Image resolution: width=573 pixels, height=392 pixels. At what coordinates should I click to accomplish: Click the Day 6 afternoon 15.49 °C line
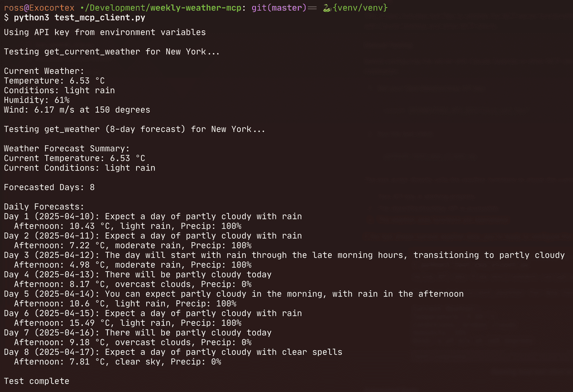[x=127, y=323]
